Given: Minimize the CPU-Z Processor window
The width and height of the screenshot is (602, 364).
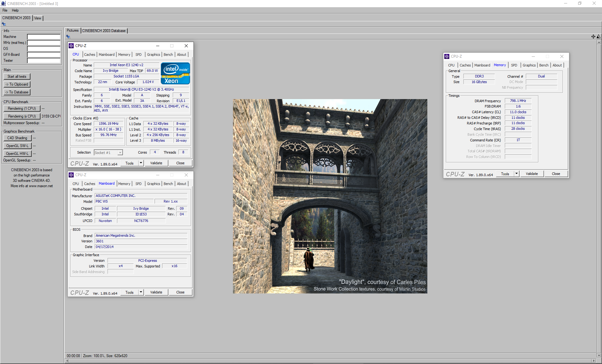Looking at the screenshot, I should pos(158,46).
